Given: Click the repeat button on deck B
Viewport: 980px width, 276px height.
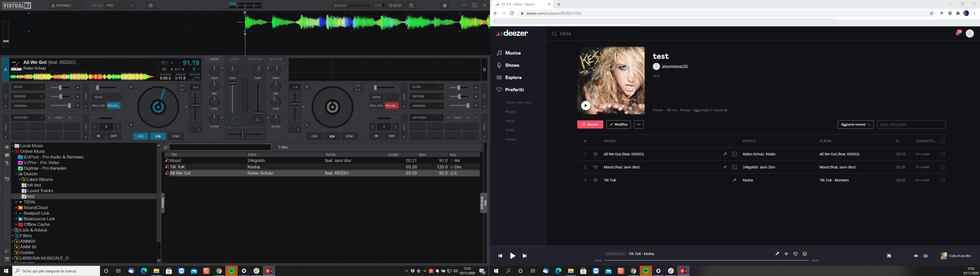Looking at the screenshot, I should coord(376,97).
